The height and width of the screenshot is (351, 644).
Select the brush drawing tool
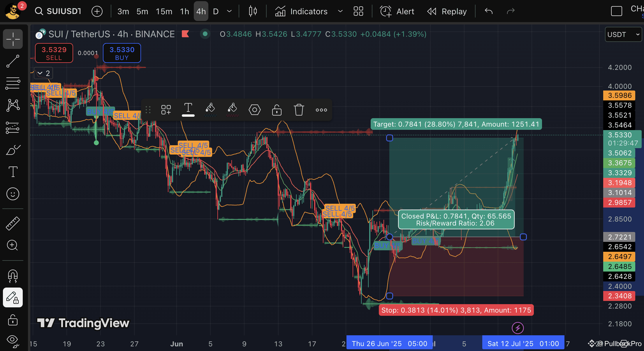(x=13, y=150)
